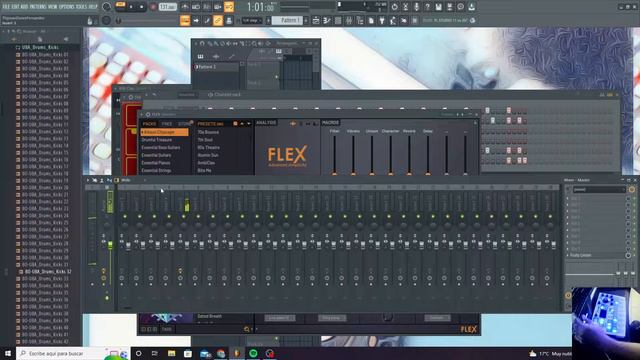Adjust the Reverb macro slider in FLEX
The image size is (640, 360).
(x=409, y=155)
